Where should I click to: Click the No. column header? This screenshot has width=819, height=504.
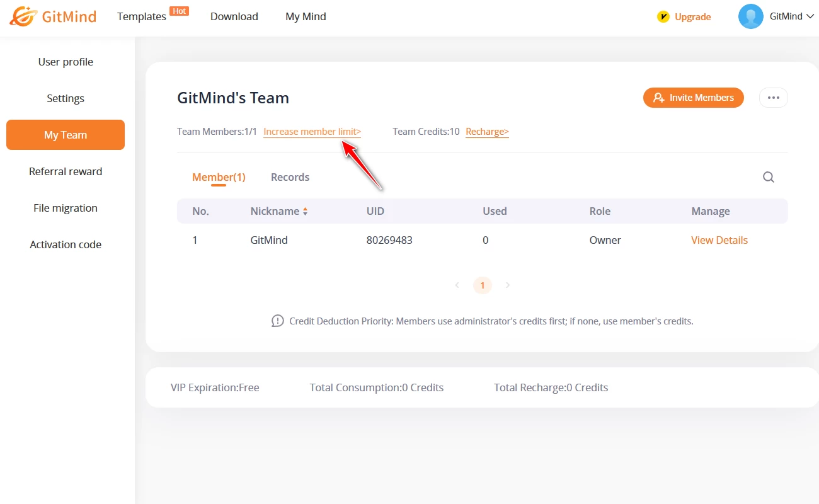pos(200,211)
